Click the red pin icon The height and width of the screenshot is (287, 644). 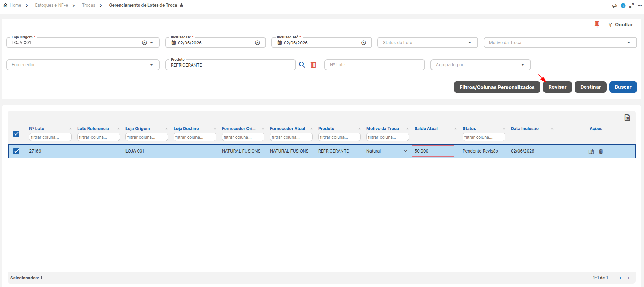tap(597, 25)
